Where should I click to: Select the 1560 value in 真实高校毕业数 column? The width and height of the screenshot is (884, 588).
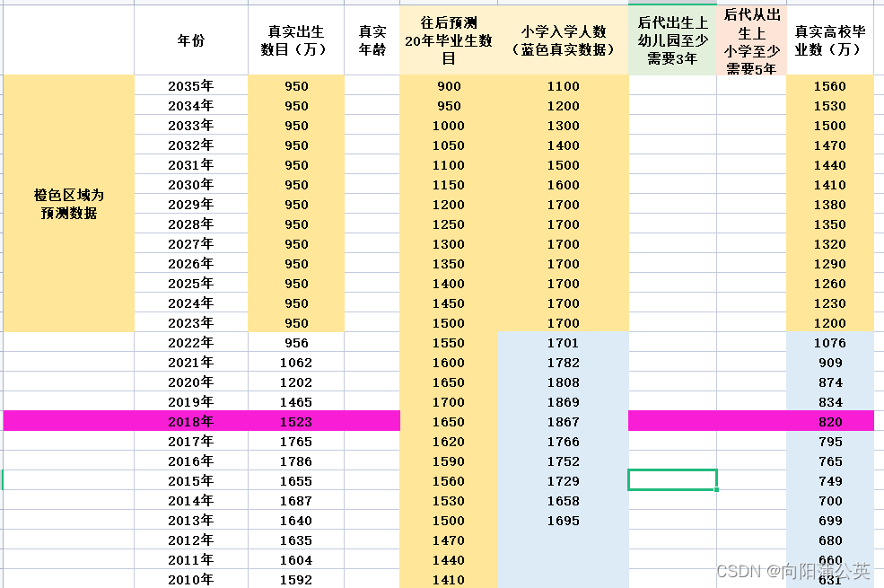pyautogui.click(x=829, y=86)
